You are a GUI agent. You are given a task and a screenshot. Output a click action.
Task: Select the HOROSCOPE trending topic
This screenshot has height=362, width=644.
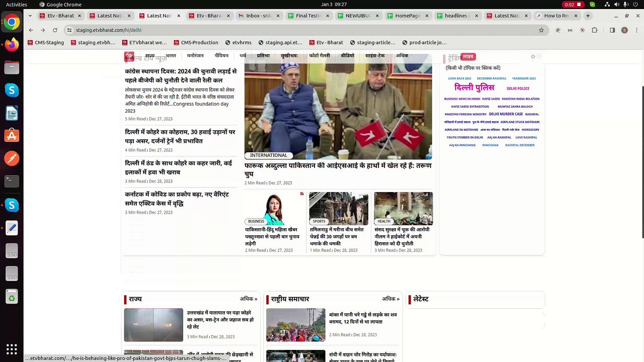click(530, 130)
